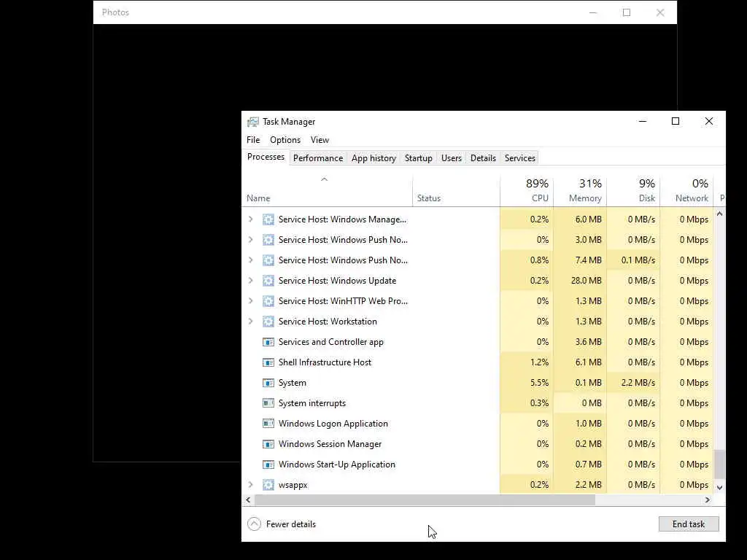Screen dimensions: 747x560
Task: Select the Windows Logon Application row
Action: click(x=478, y=424)
